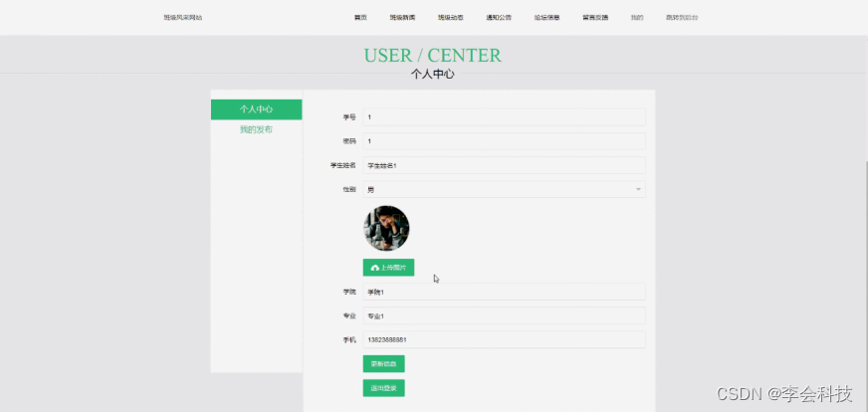Screen dimensions: 868x412
Task: Click the 退出登录 button
Action: click(383, 388)
